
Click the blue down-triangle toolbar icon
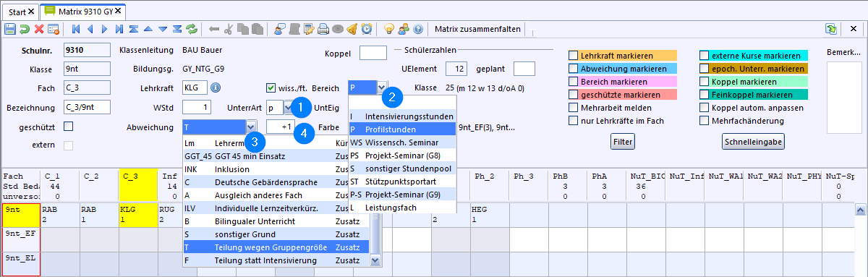pyautogui.click(x=163, y=30)
